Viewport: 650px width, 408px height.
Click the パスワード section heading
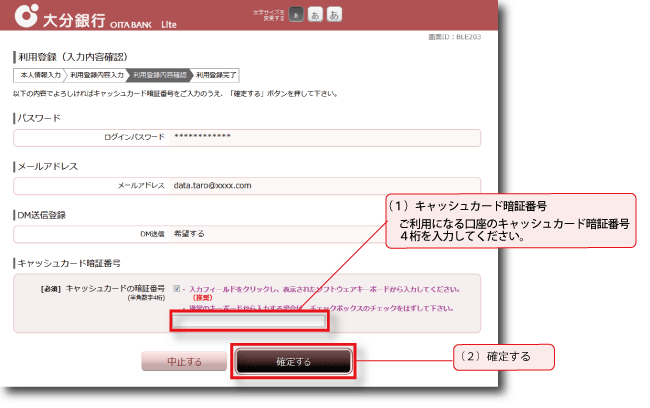click(x=39, y=118)
